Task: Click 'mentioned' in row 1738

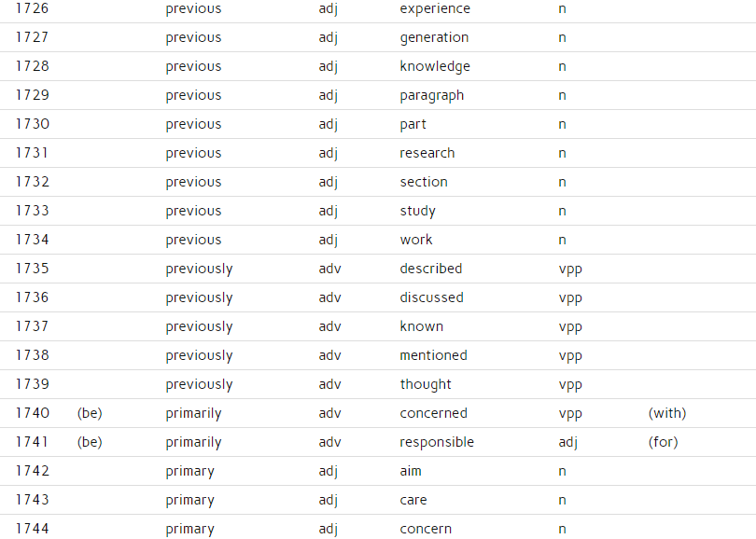Action: coord(433,355)
